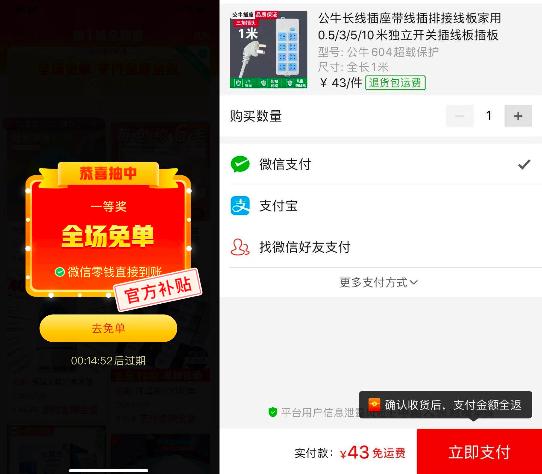Image resolution: width=542 pixels, height=474 pixels.
Task: Decrease purchase quantity with minus button
Action: (460, 116)
